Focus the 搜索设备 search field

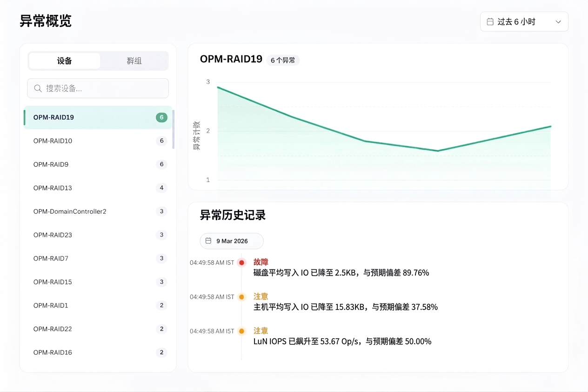(98, 88)
